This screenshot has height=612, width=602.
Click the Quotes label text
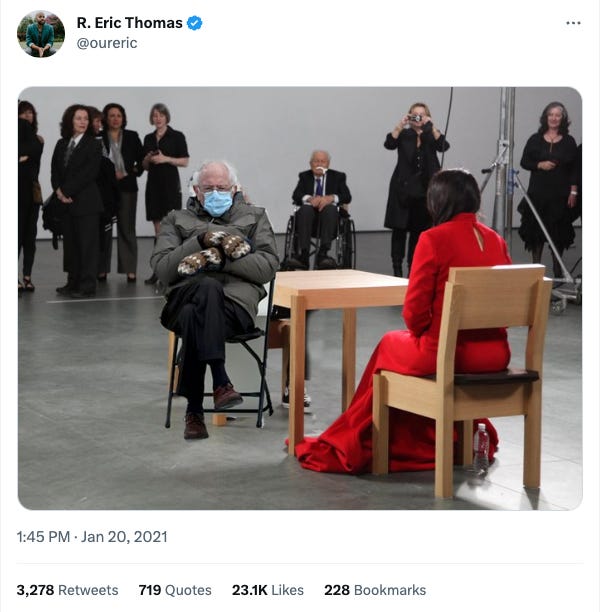point(188,590)
